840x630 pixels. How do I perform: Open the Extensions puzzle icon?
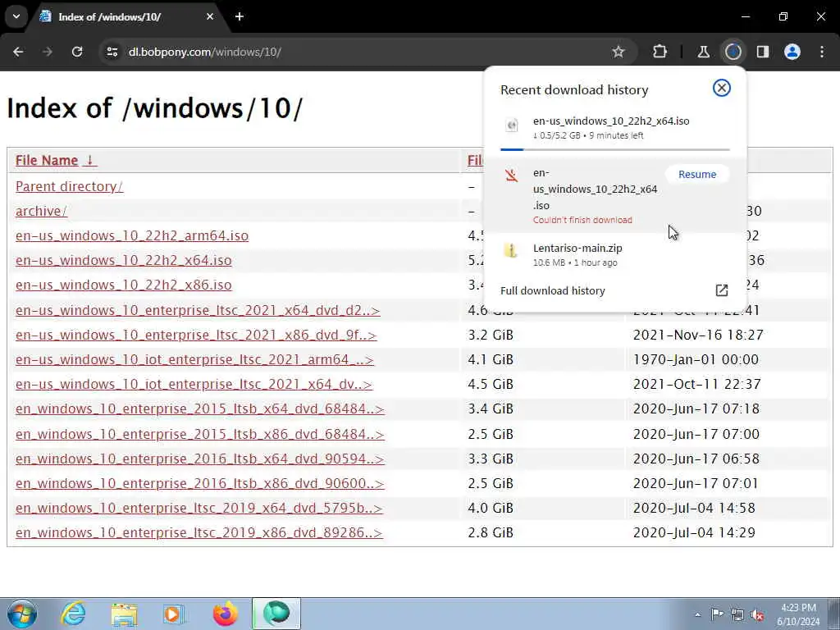[660, 52]
